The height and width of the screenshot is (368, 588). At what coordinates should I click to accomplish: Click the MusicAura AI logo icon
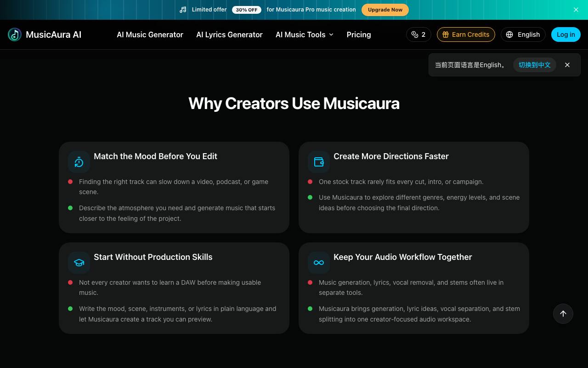click(x=15, y=34)
